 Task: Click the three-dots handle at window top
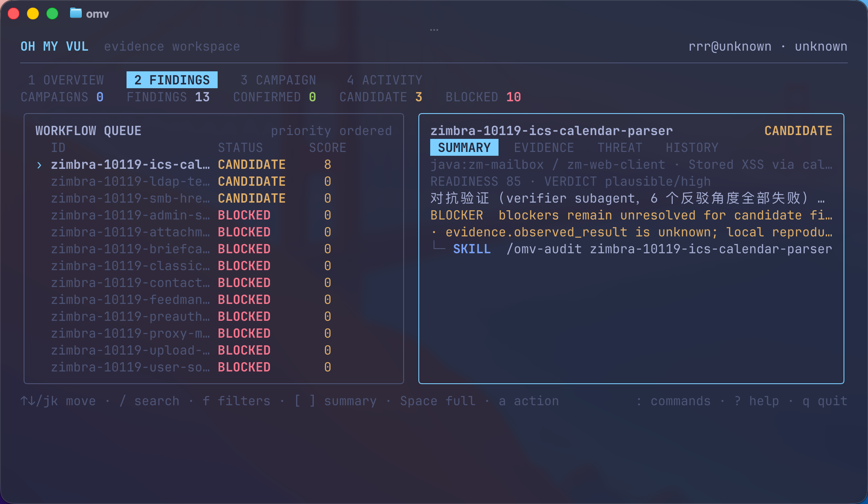(x=434, y=30)
